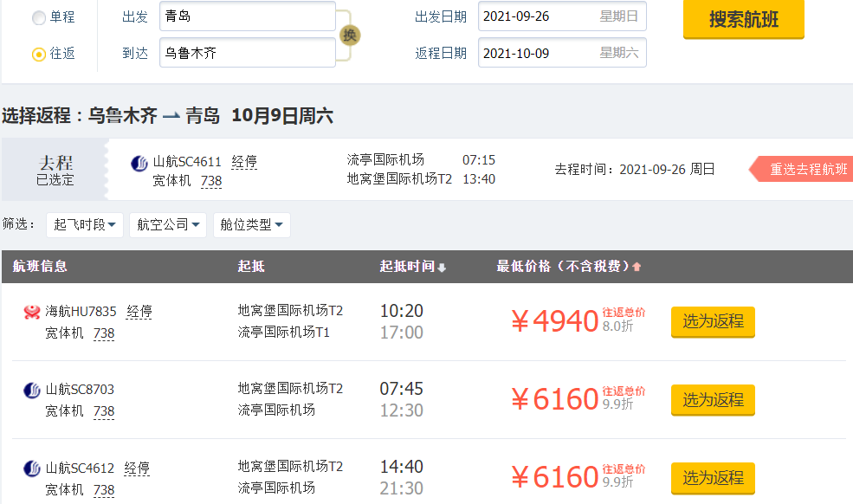Click 重选去程航班 to reselect outbound flight
Image resolution: width=853 pixels, height=504 pixels.
802,169
